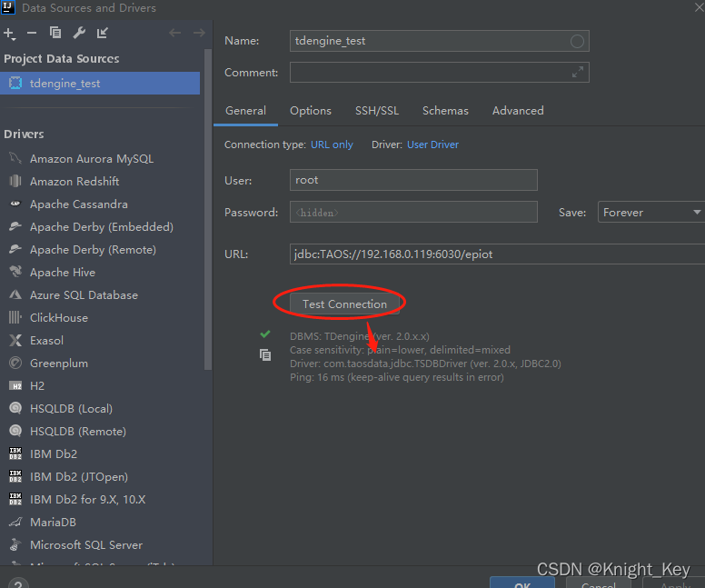This screenshot has height=588, width=705.
Task: Click the Ping: 16 ms result line
Action: (396, 377)
